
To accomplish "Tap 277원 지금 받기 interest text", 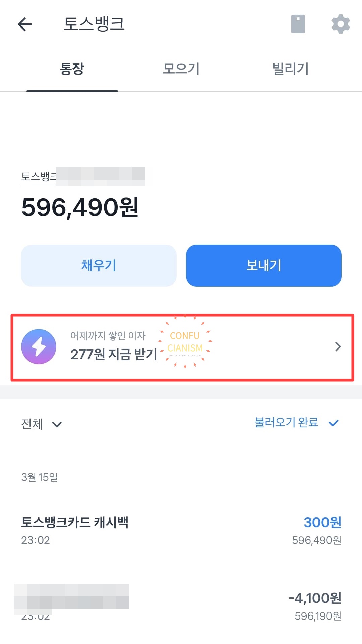I will pyautogui.click(x=114, y=354).
